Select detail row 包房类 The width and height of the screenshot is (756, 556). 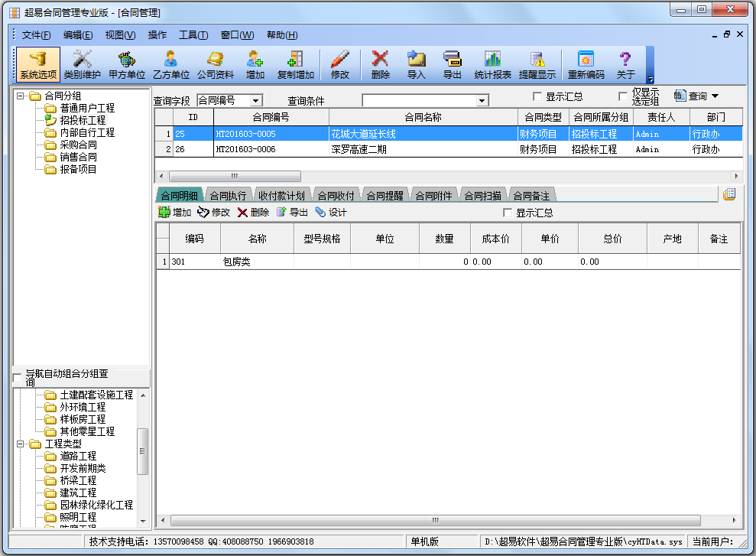449,262
